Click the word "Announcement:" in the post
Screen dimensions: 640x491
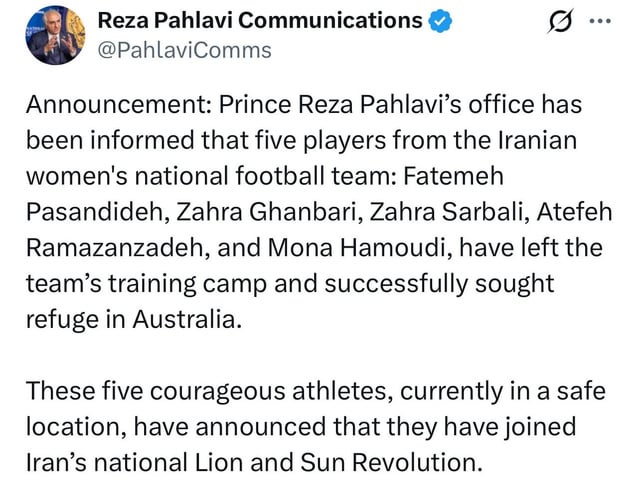(119, 104)
